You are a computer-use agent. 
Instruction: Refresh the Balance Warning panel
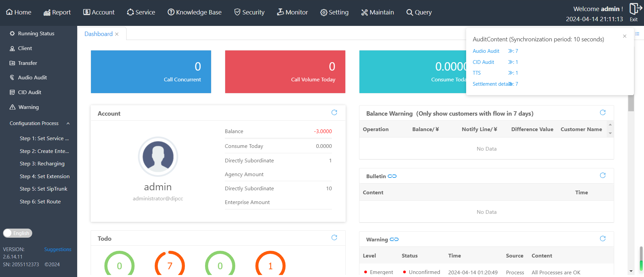tap(602, 113)
